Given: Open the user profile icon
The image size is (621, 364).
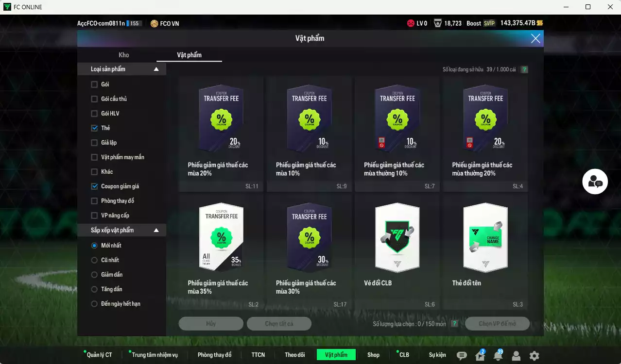Looking at the screenshot, I should 516,356.
